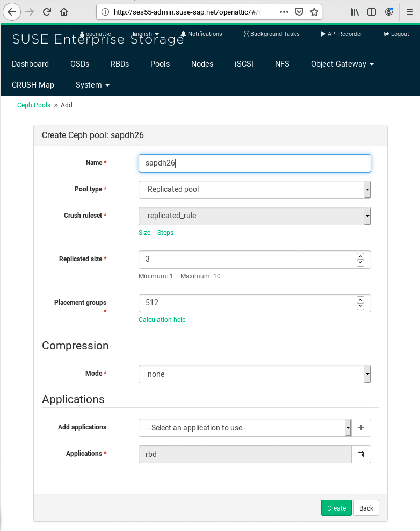This screenshot has height=531, width=420.
Task: Open the Add applications select box
Action: tap(244, 428)
